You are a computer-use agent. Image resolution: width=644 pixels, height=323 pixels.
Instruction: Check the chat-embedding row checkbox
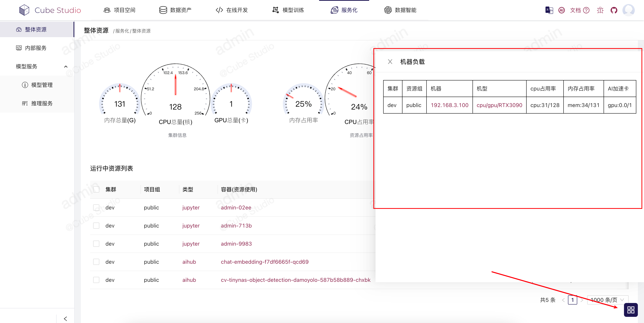(96, 262)
